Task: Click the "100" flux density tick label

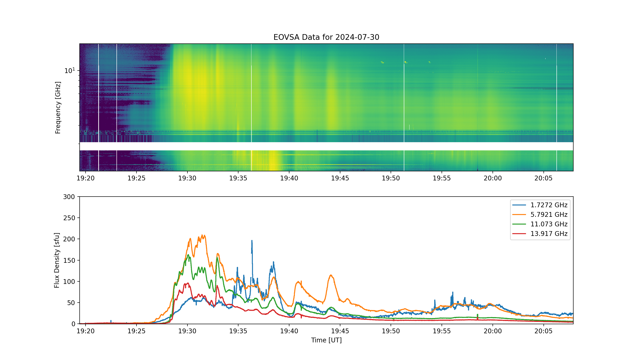Action: [x=69, y=282]
